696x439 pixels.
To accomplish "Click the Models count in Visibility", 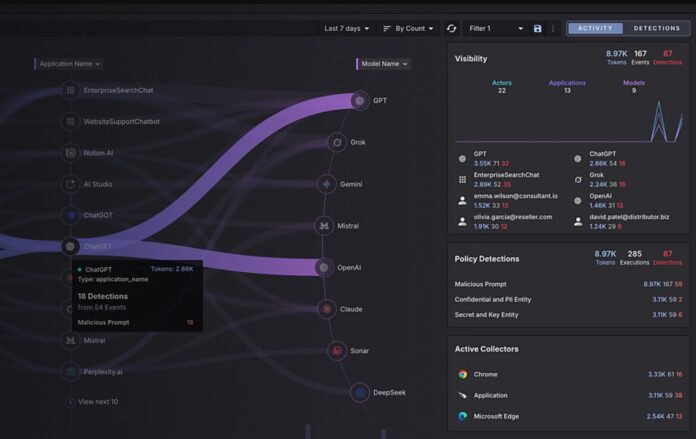I will pos(634,91).
